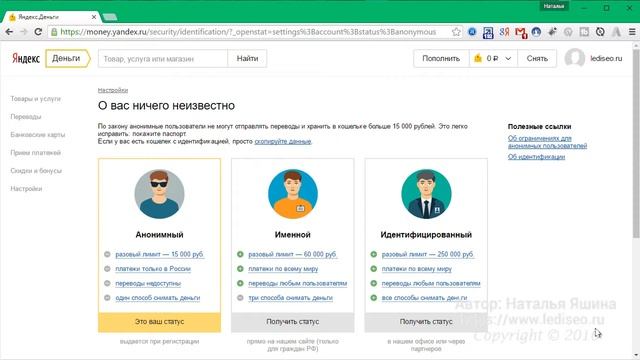The width and height of the screenshot is (640, 360).
Task: Click платежи только в России link
Action: tap(153, 269)
